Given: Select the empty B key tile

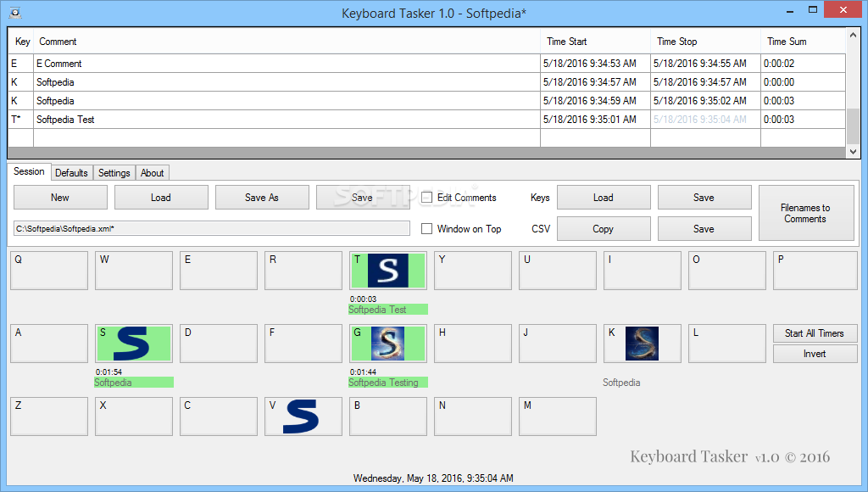Looking at the screenshot, I should tap(388, 417).
